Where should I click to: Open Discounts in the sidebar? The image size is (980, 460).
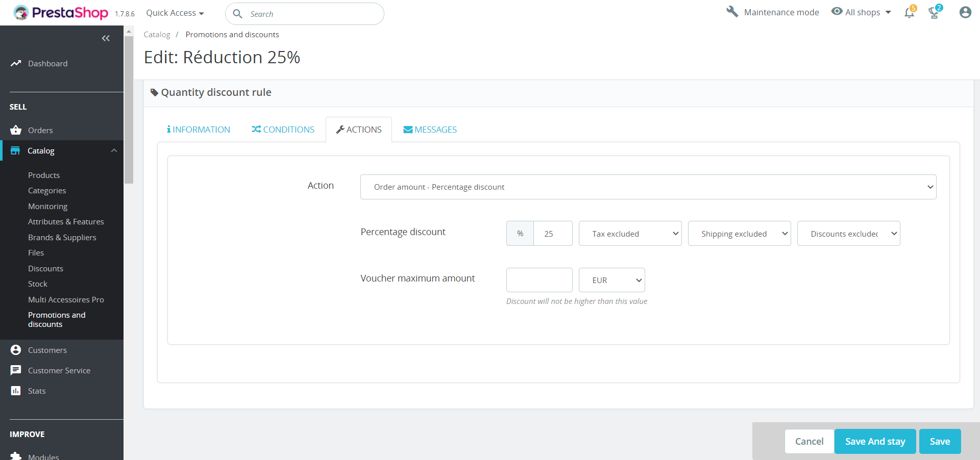(x=45, y=268)
